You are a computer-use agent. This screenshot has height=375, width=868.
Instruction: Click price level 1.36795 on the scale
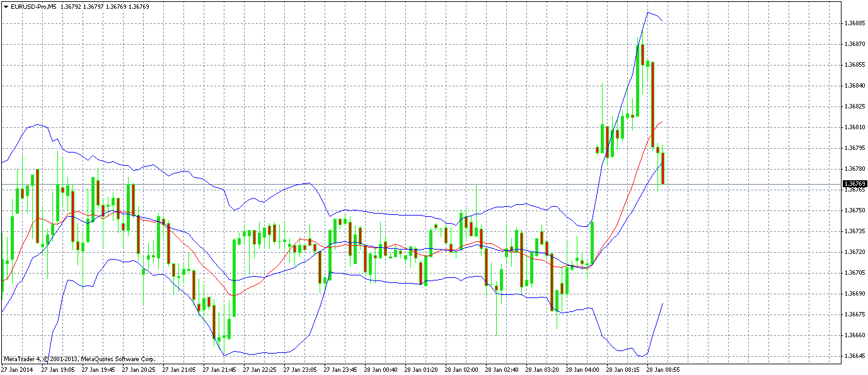click(854, 148)
